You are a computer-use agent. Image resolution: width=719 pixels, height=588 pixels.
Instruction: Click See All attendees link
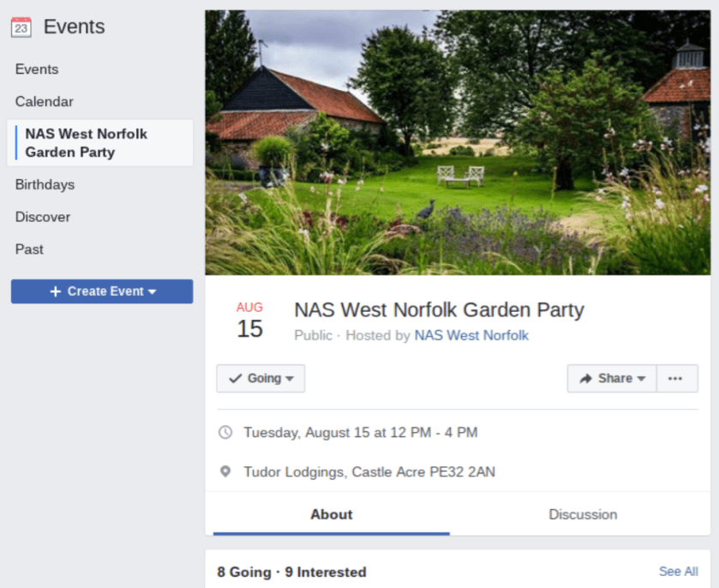click(678, 571)
